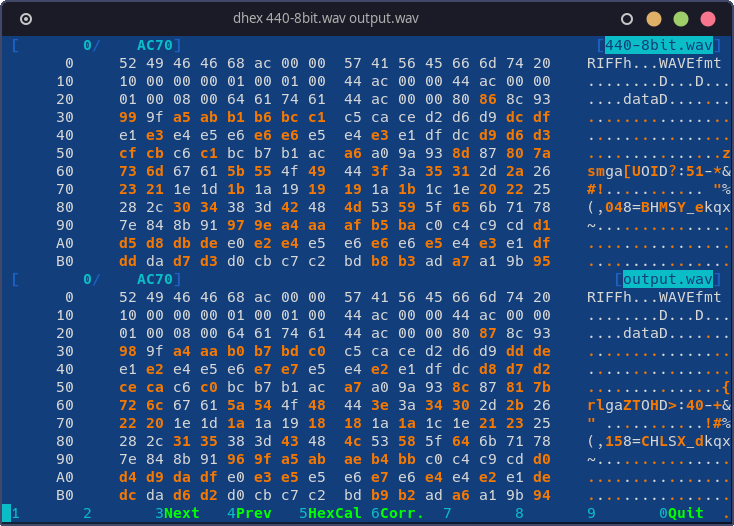Click the (,158=CHLSX_dkqx ASCII row

tap(658, 441)
